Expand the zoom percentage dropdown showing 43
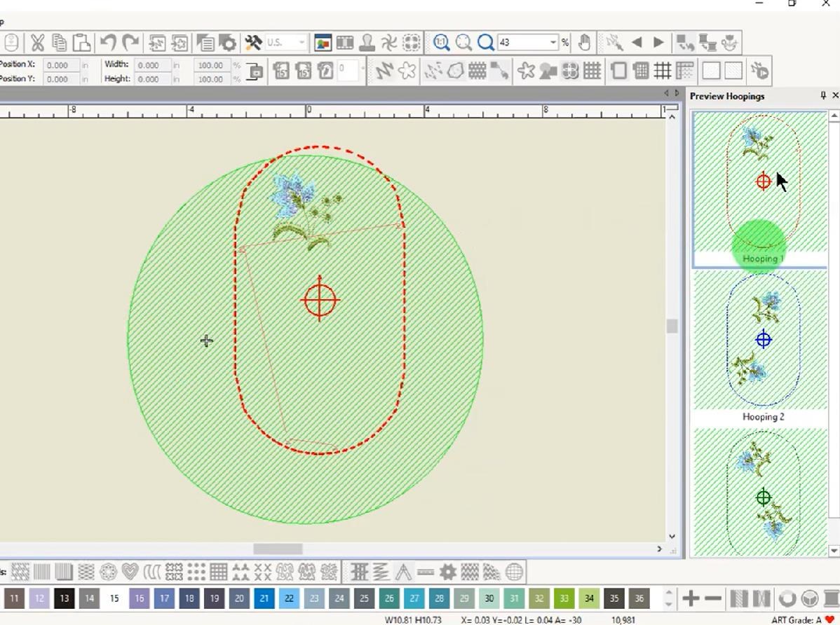840x625 pixels. [553, 42]
